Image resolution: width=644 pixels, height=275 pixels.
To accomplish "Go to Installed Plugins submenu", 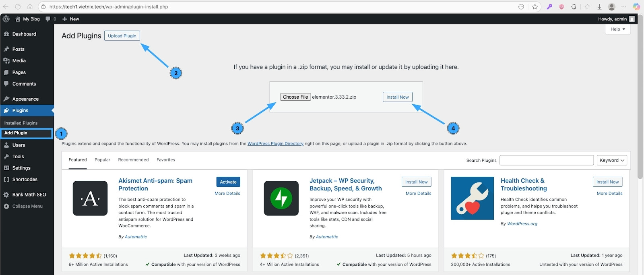I will (21, 123).
